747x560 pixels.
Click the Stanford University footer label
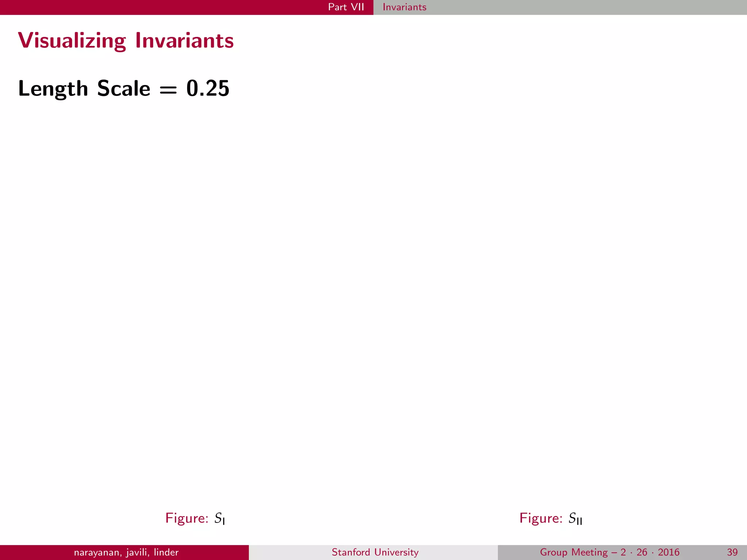pos(375,552)
